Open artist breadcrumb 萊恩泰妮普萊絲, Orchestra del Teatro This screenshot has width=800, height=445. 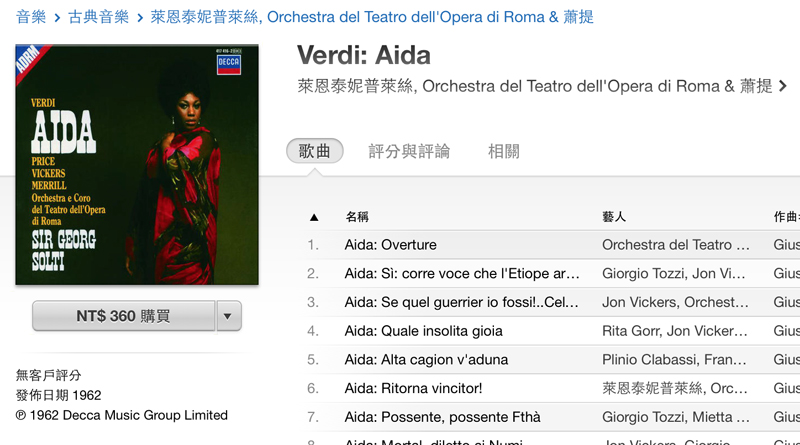tap(372, 17)
